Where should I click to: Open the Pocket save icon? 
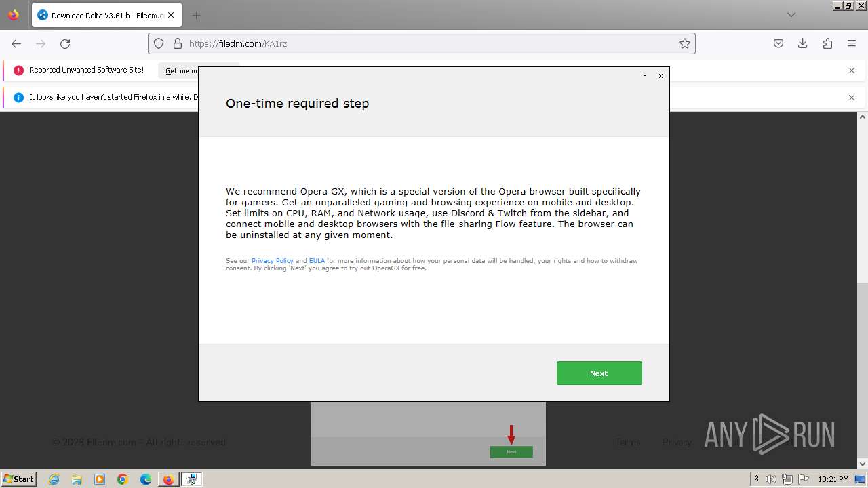click(778, 43)
